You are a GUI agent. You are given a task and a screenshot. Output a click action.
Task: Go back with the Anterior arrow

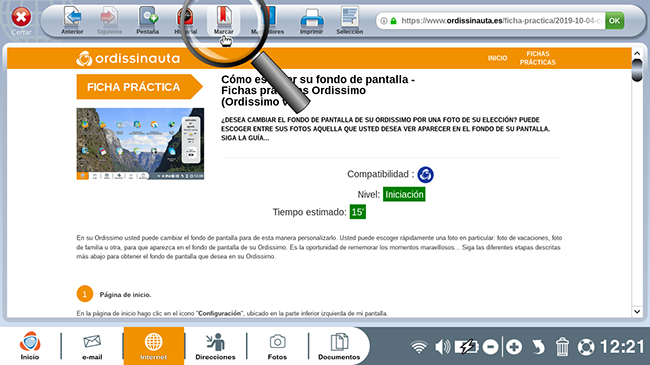click(72, 20)
